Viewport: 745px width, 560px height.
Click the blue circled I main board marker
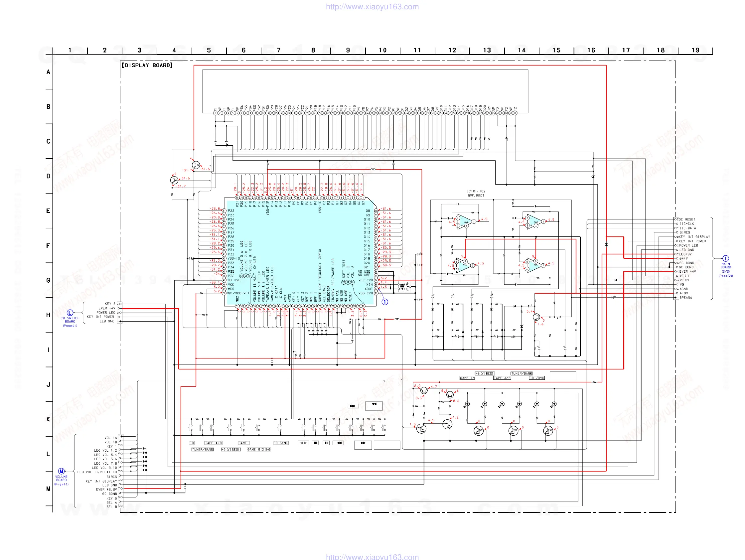(x=725, y=258)
